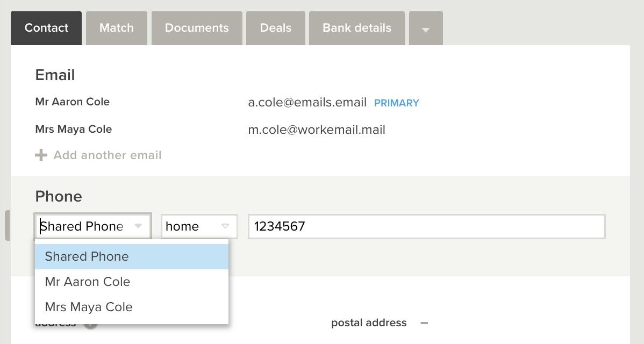Viewport: 644px width, 344px height.
Task: Open the Documents tab
Action: pos(197,28)
